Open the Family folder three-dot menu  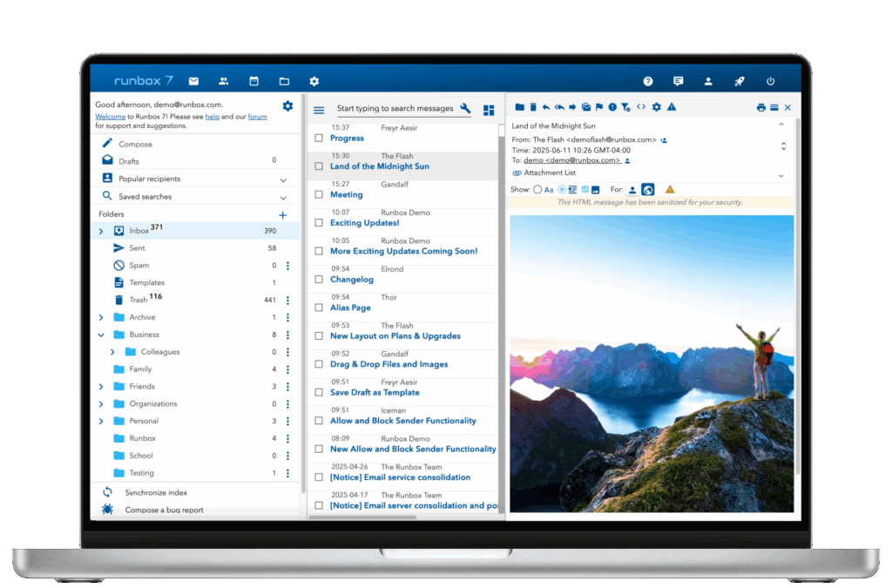pos(287,369)
